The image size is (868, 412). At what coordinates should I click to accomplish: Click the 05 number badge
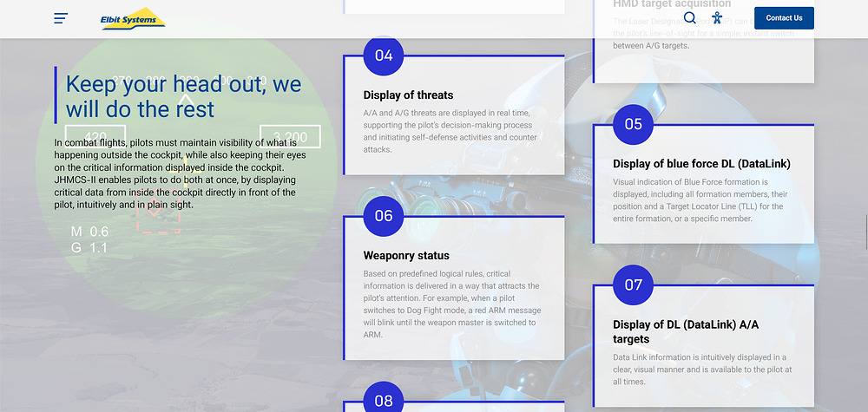click(634, 124)
